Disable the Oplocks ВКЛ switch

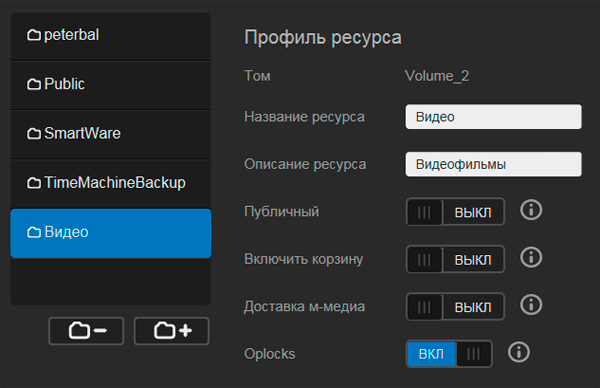point(449,354)
